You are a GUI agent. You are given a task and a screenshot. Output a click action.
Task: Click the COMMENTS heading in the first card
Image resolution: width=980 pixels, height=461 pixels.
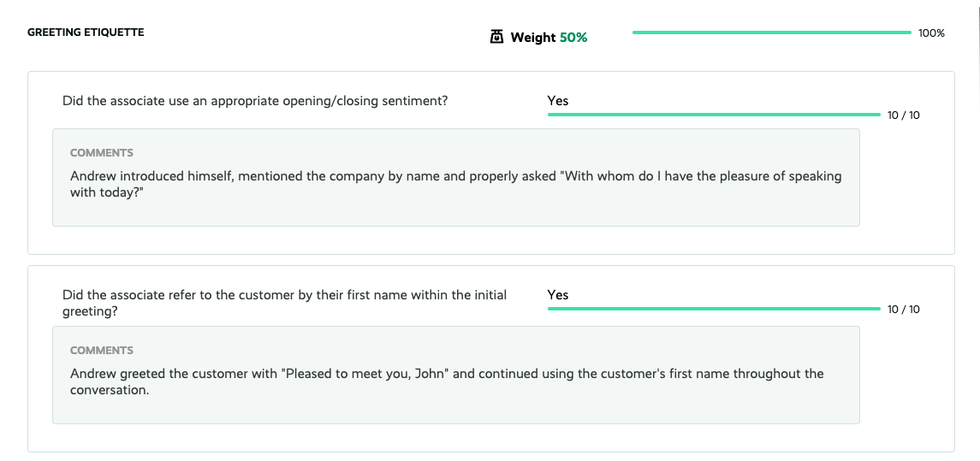click(101, 152)
